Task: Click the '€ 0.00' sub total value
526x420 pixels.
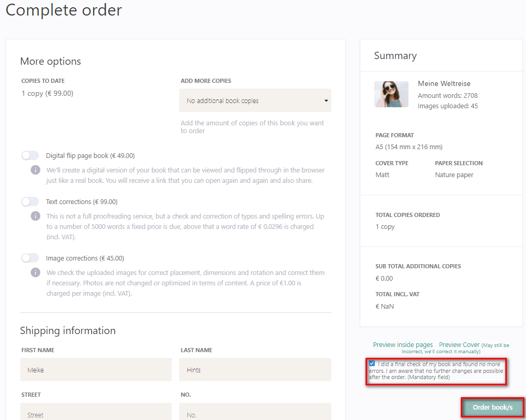Action: (x=384, y=279)
